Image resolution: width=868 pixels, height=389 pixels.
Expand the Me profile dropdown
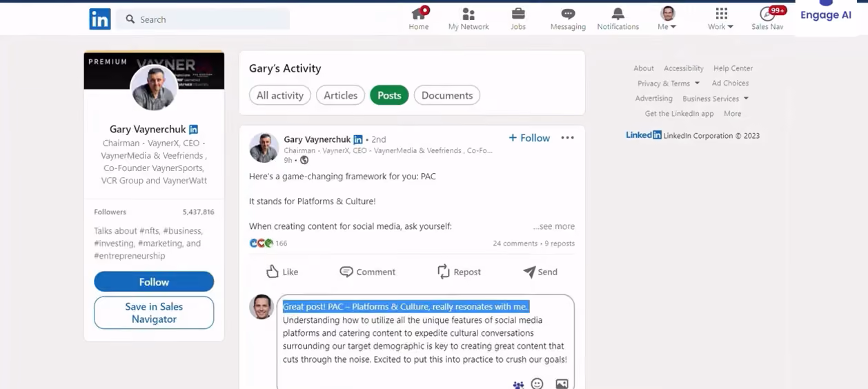coord(667,19)
